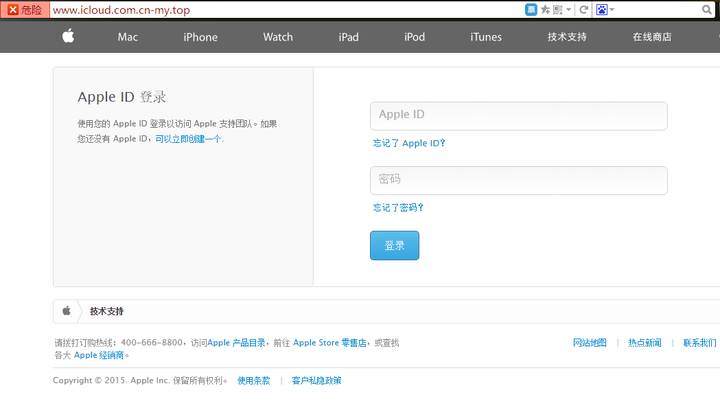Click the Apple icon in breadcrumb bar
720x410 pixels.
point(67,311)
